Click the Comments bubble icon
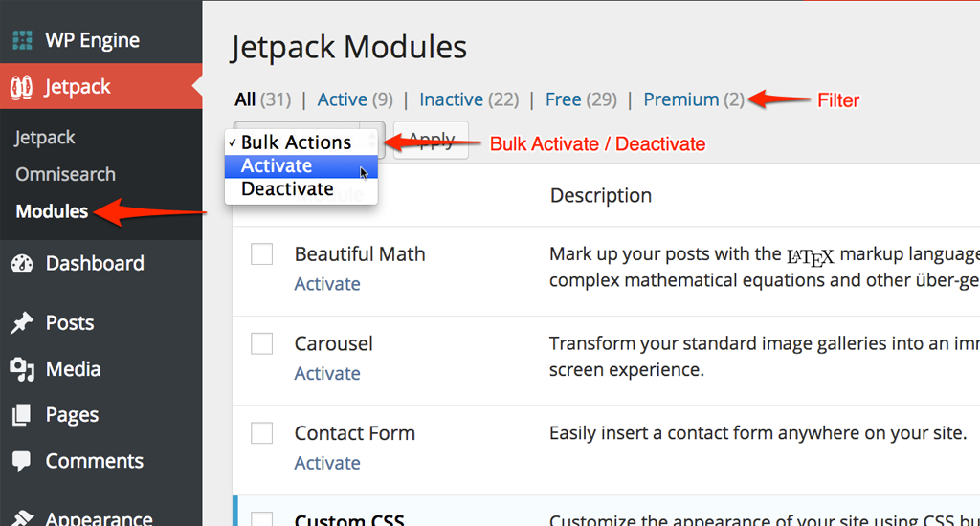 21,461
